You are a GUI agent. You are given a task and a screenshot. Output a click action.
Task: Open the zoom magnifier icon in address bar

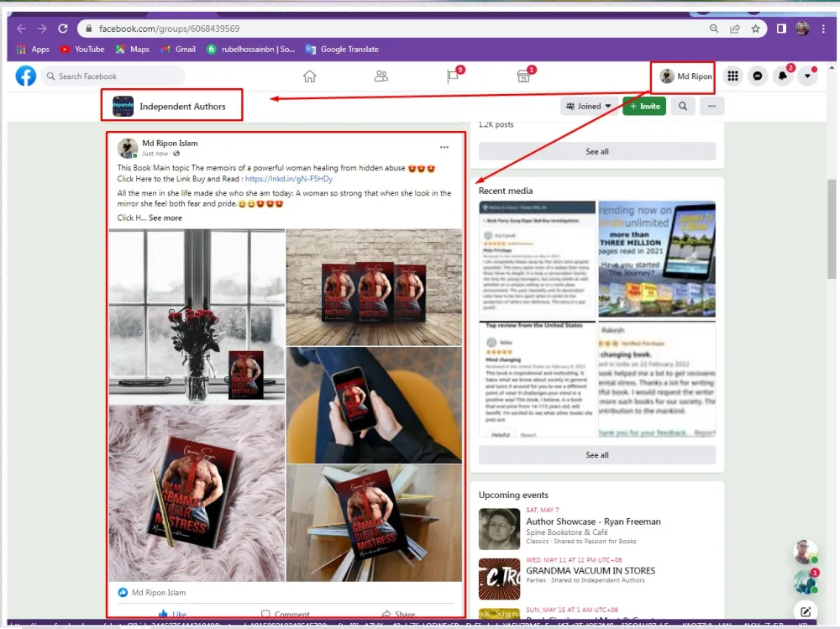pyautogui.click(x=713, y=29)
